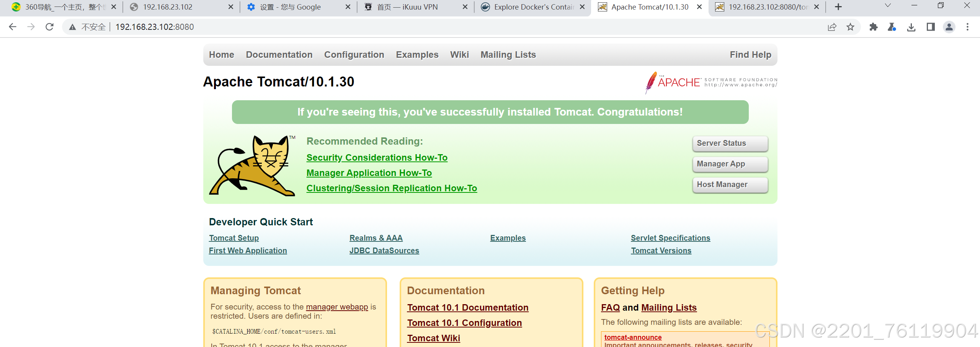Close the 360导航 tab

tap(114, 7)
